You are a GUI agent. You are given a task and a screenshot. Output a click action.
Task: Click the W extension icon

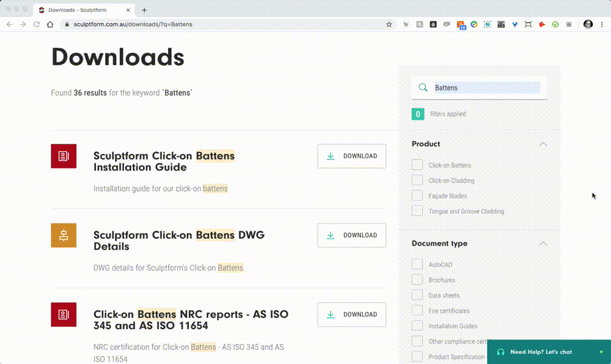[406, 24]
